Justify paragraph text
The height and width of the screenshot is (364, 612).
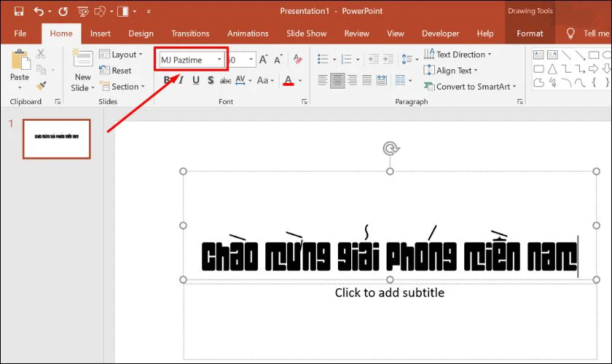(x=366, y=80)
